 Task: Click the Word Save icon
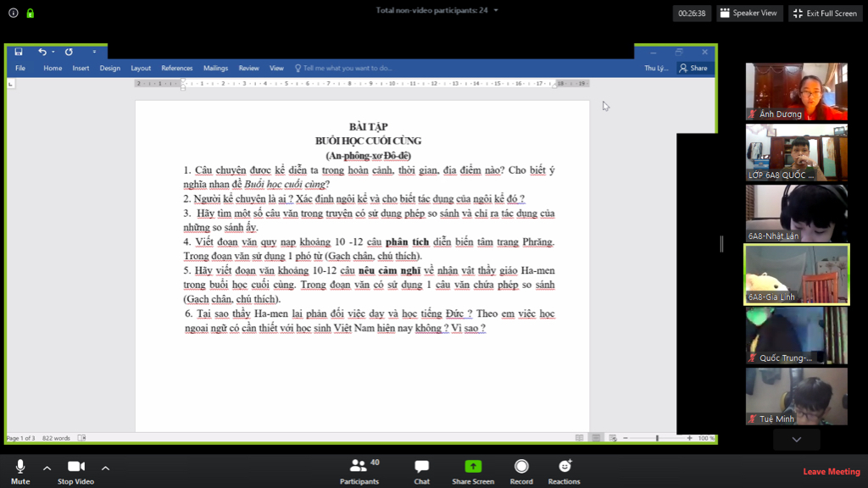coord(19,52)
